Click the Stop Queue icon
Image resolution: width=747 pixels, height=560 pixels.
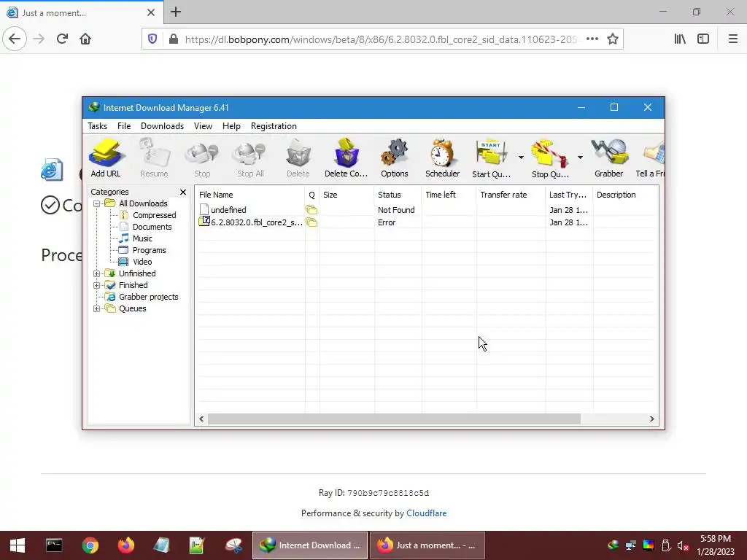[x=550, y=157]
